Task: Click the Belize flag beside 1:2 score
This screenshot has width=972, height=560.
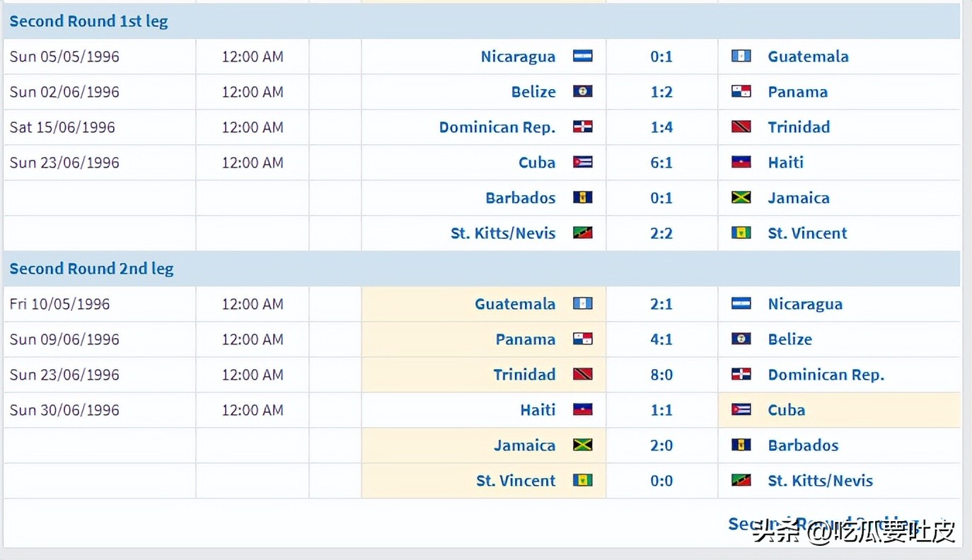Action: pos(583,92)
